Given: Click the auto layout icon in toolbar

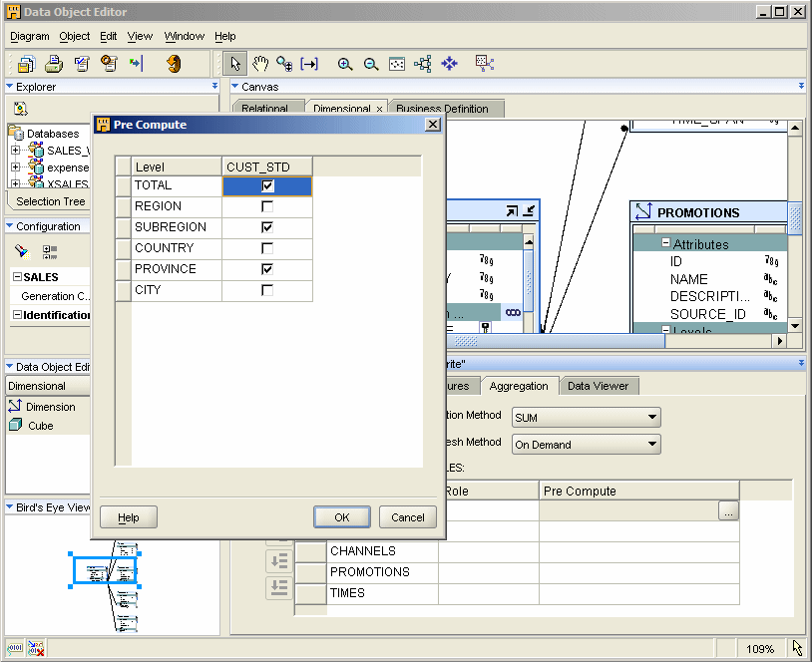Looking at the screenshot, I should pos(423,64).
